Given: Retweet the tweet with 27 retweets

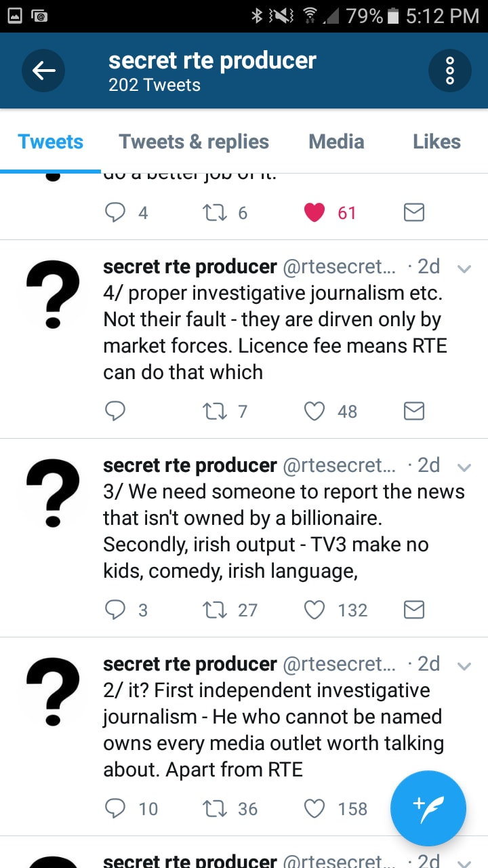Looking at the screenshot, I should tap(215, 610).
